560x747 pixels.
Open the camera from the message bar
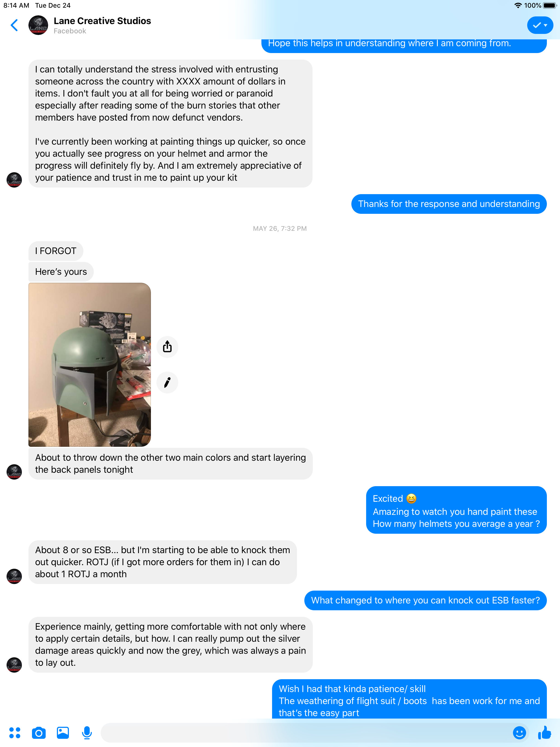click(x=39, y=733)
